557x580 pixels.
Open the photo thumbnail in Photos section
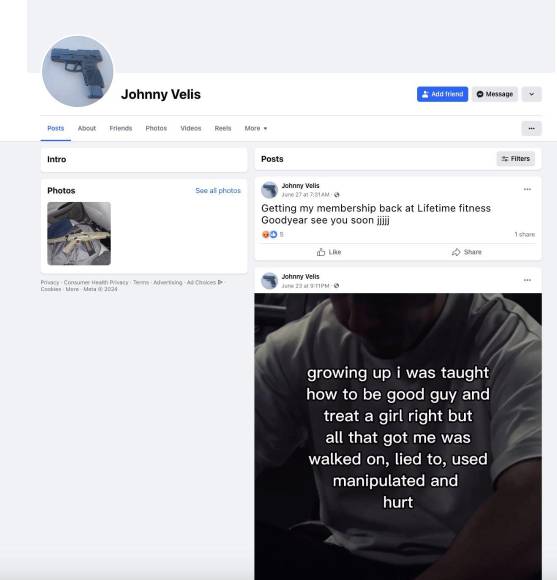tap(79, 233)
